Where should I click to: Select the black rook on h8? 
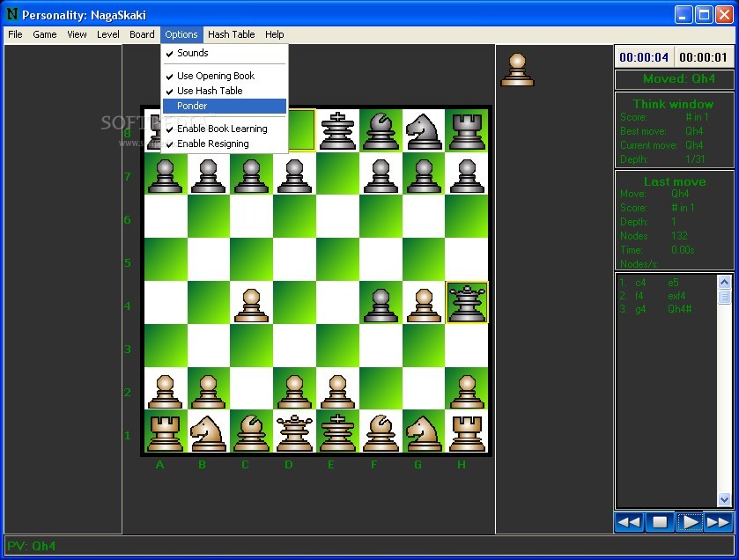[467, 130]
